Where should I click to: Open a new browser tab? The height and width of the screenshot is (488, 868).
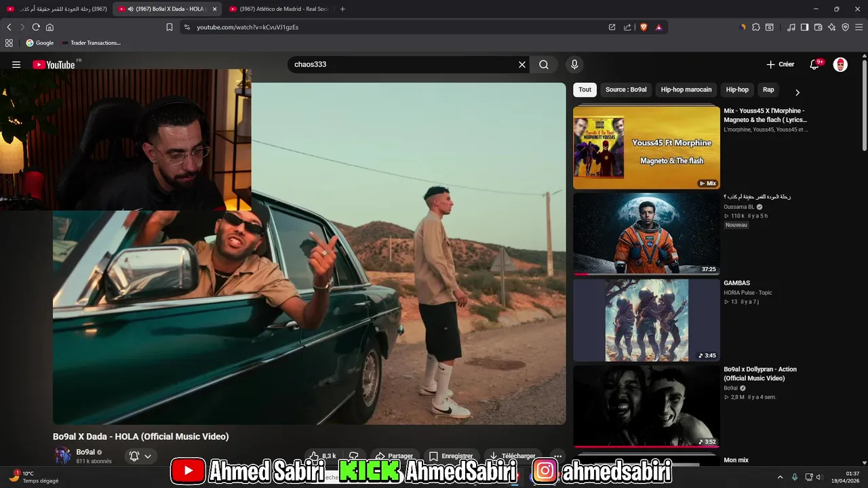tap(342, 9)
